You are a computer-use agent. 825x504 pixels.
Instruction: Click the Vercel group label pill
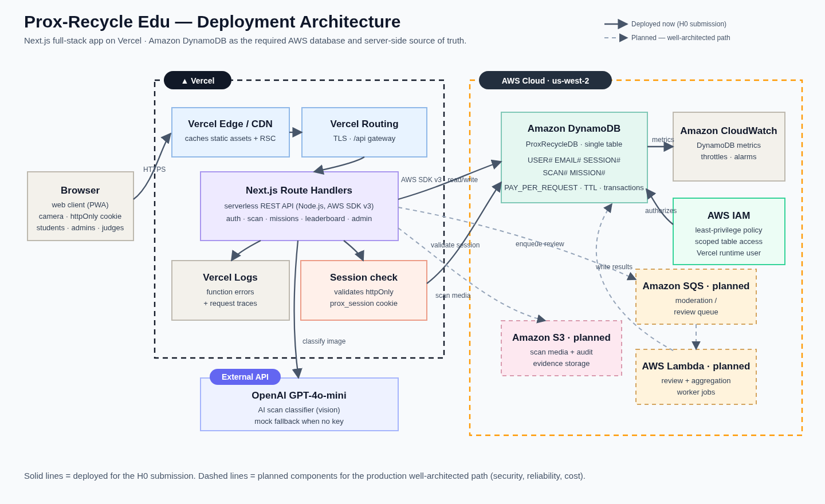(198, 80)
